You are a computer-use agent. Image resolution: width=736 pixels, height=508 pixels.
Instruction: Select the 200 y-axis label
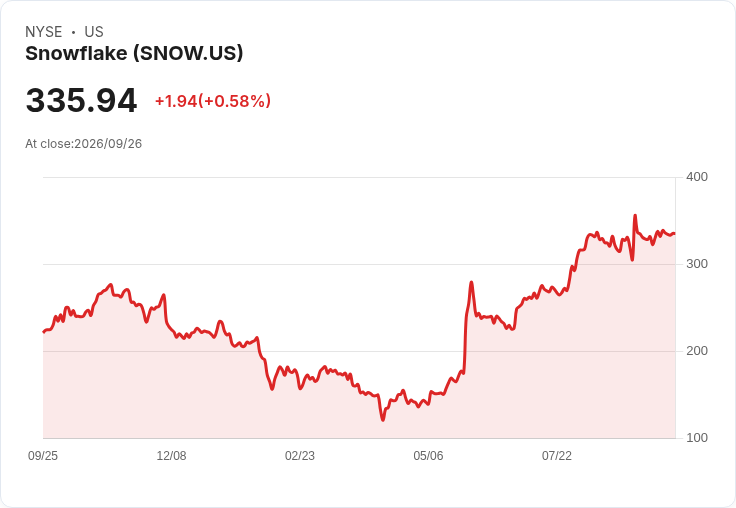click(x=697, y=351)
